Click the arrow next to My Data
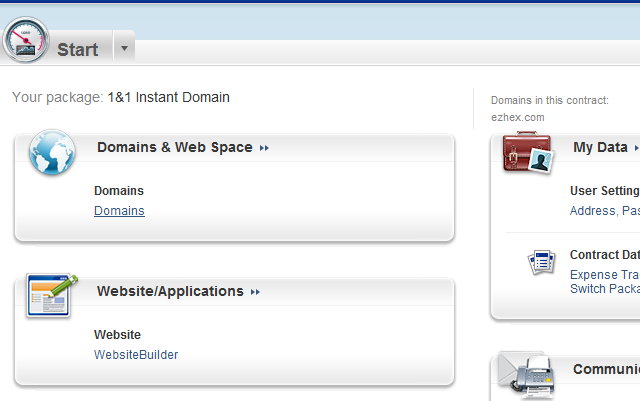The height and width of the screenshot is (401, 640). (x=636, y=148)
